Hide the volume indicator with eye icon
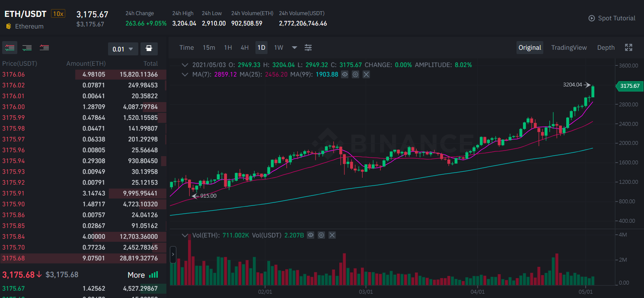This screenshot has width=644, height=298. pyautogui.click(x=310, y=235)
